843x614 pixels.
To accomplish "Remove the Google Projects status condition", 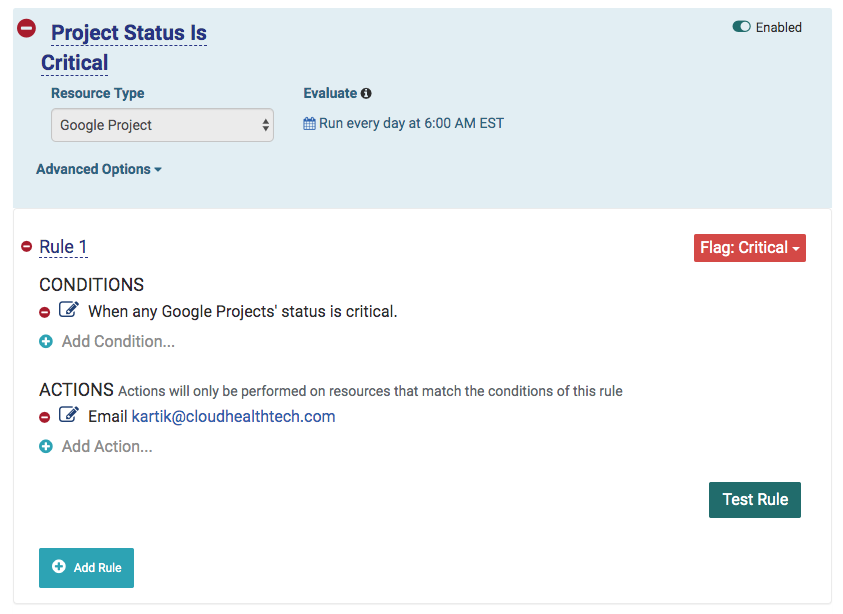I will (x=45, y=312).
